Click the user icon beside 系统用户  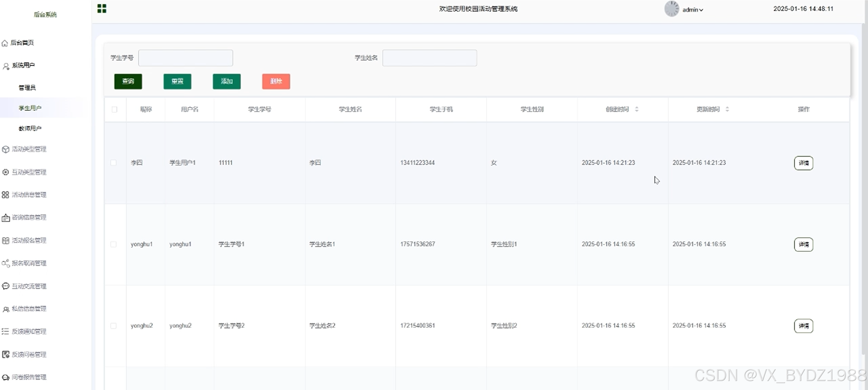(x=6, y=66)
